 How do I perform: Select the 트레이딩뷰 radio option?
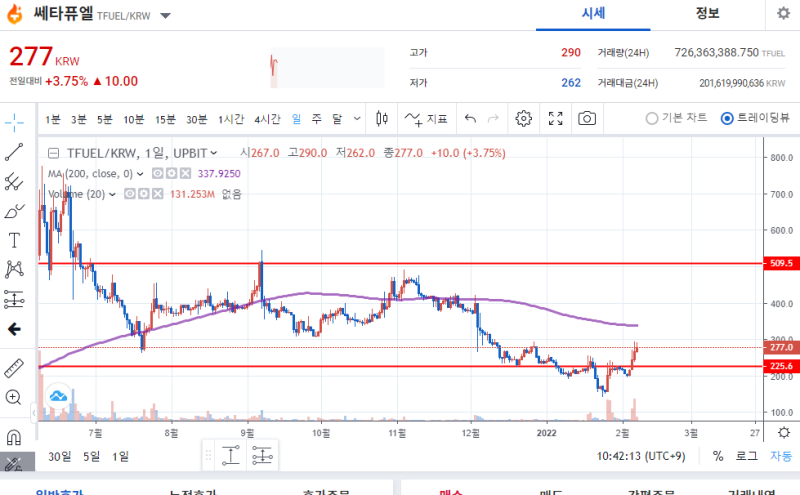point(755,118)
